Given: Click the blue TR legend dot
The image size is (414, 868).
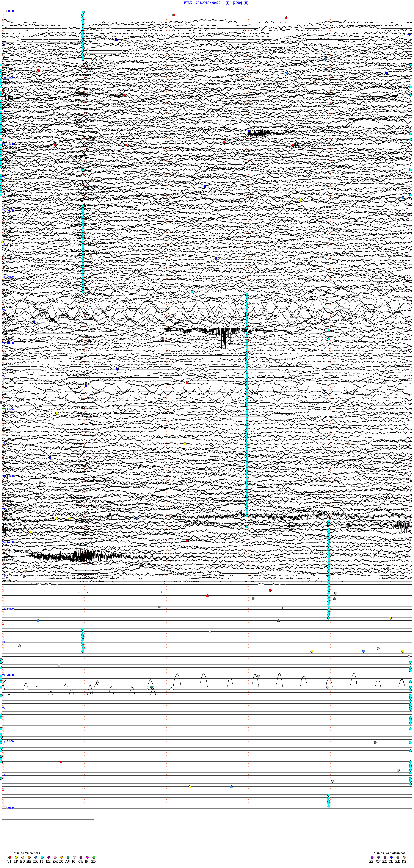Looking at the screenshot, I should [36, 857].
